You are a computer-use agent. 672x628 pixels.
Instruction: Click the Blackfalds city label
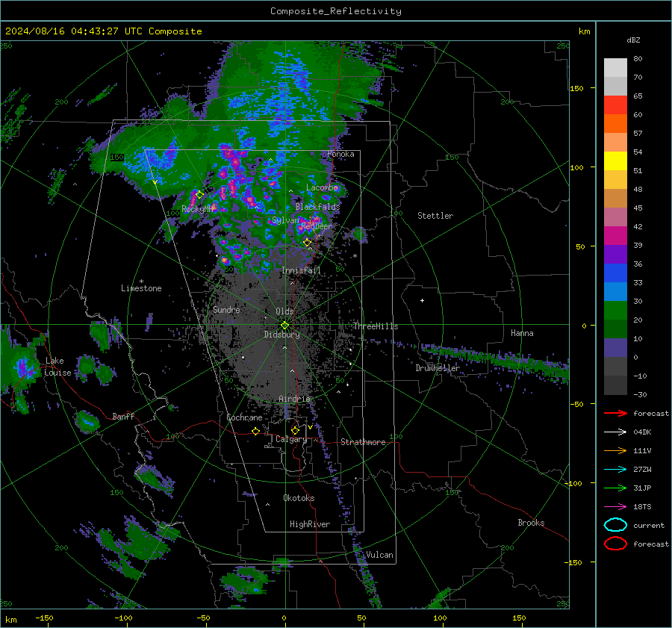pyautogui.click(x=317, y=207)
